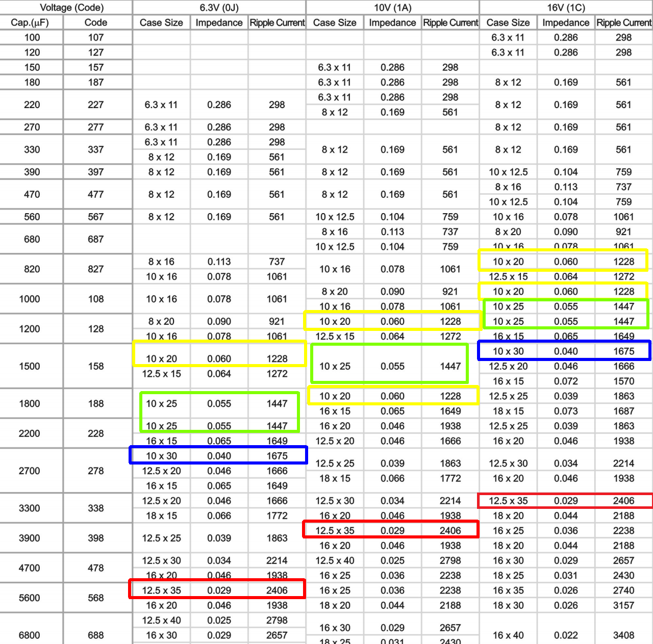Click the code cell "337"

96,149
